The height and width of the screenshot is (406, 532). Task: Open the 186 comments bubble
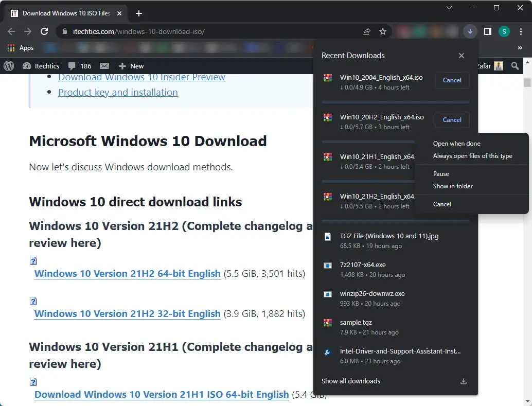(80, 66)
